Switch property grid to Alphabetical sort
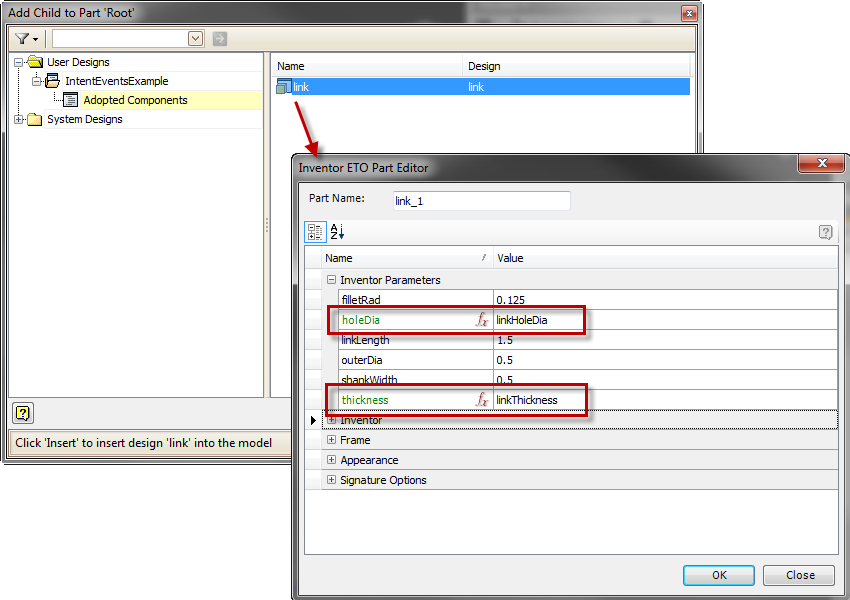Screen dimensions: 850x600 337,232
